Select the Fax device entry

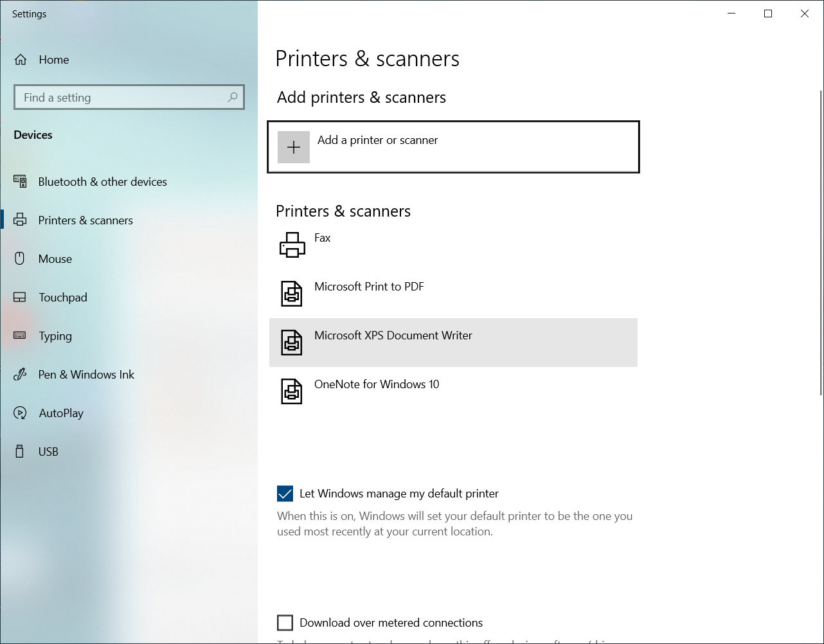tap(453, 245)
